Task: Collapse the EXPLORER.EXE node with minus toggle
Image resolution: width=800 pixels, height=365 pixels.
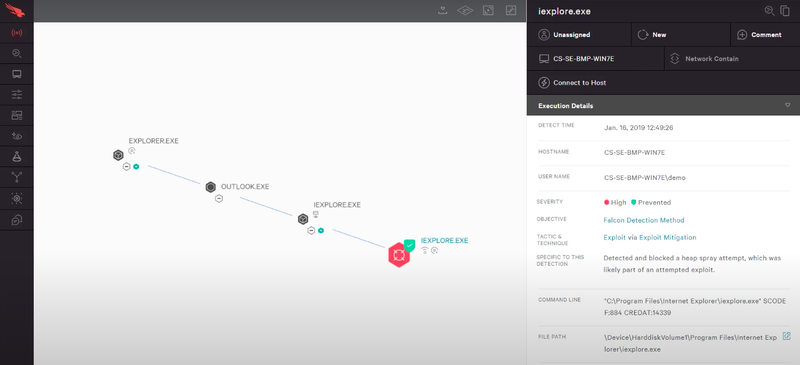Action: point(127,166)
